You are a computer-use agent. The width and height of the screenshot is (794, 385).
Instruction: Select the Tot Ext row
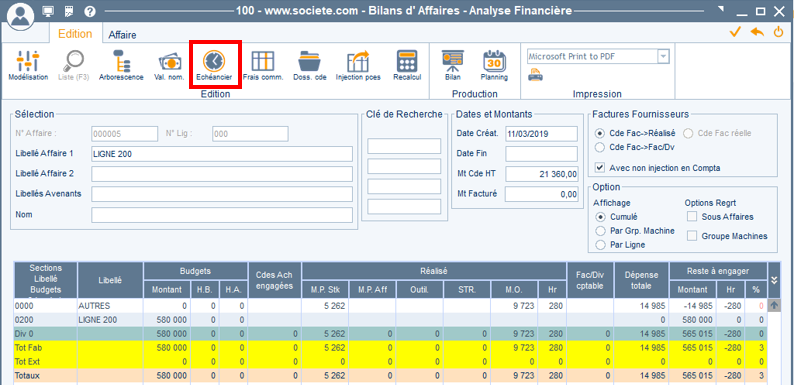point(390,362)
